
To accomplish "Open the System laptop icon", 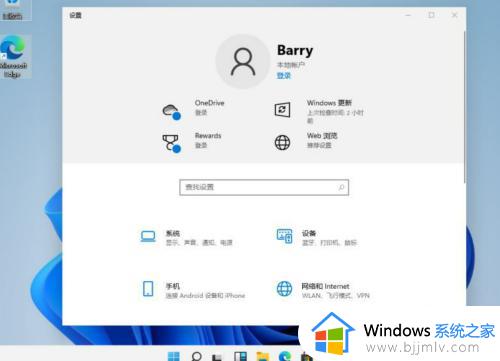I will 148,237.
